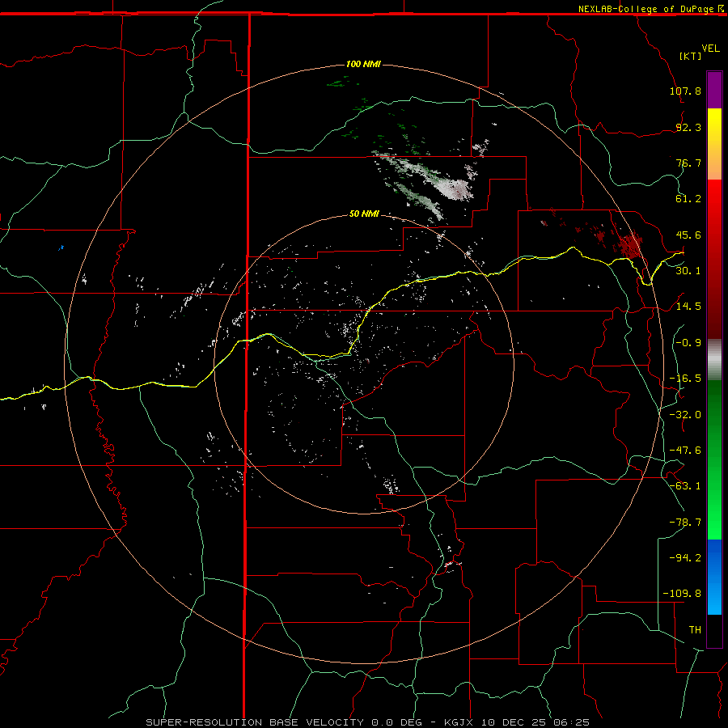Select the -16.5 value on the velocity scale
Viewport: 728px width, 728px height.
tap(685, 379)
